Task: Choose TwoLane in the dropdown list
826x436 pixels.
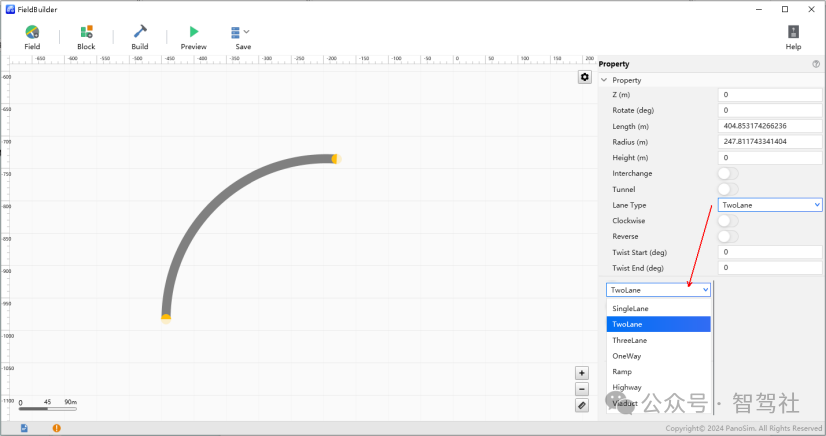Action: pos(658,324)
